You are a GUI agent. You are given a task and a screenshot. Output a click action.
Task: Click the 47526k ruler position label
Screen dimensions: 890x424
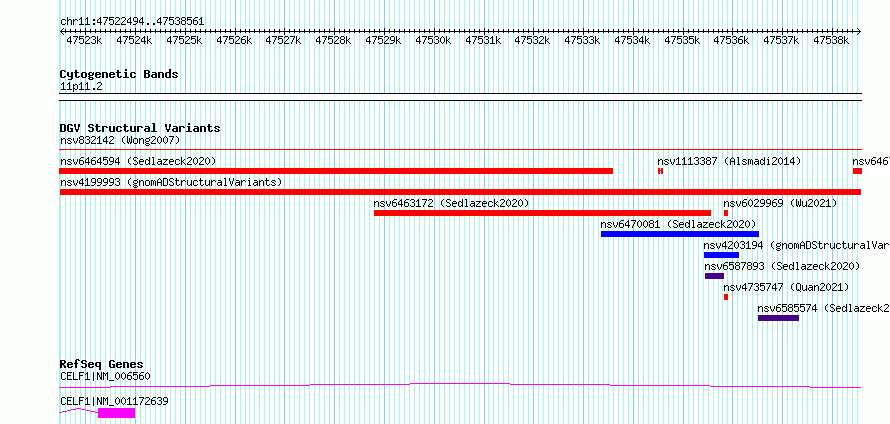(234, 40)
